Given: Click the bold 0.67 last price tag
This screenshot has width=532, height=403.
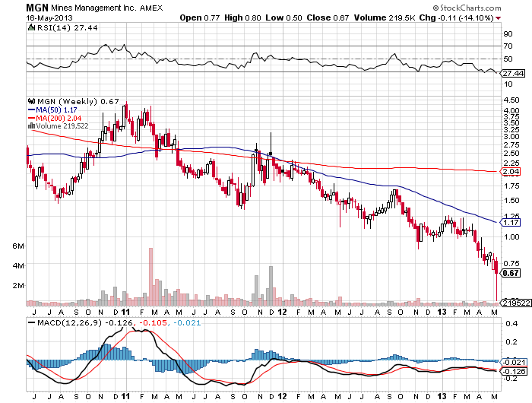Looking at the screenshot, I should coord(511,273).
